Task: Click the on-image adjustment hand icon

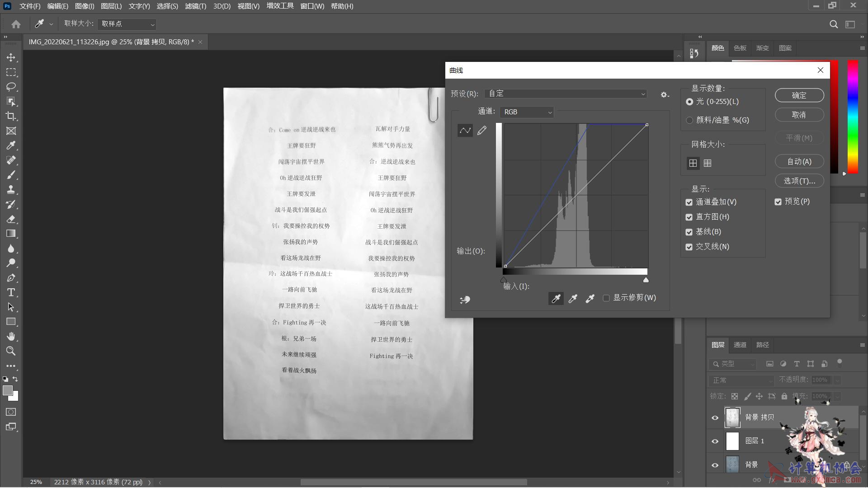Action: [x=465, y=300]
